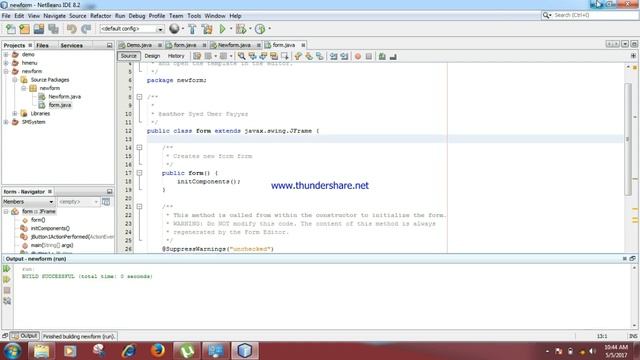
Task: Click the Redo toolbar icon
Action: [86, 29]
